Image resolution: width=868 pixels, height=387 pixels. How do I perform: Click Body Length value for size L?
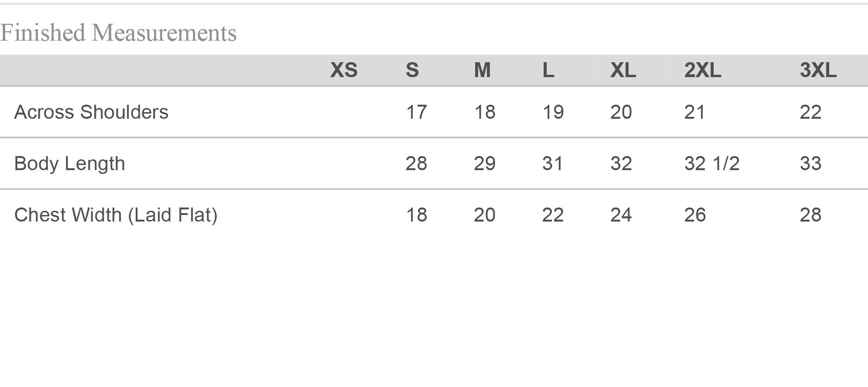[x=553, y=164]
